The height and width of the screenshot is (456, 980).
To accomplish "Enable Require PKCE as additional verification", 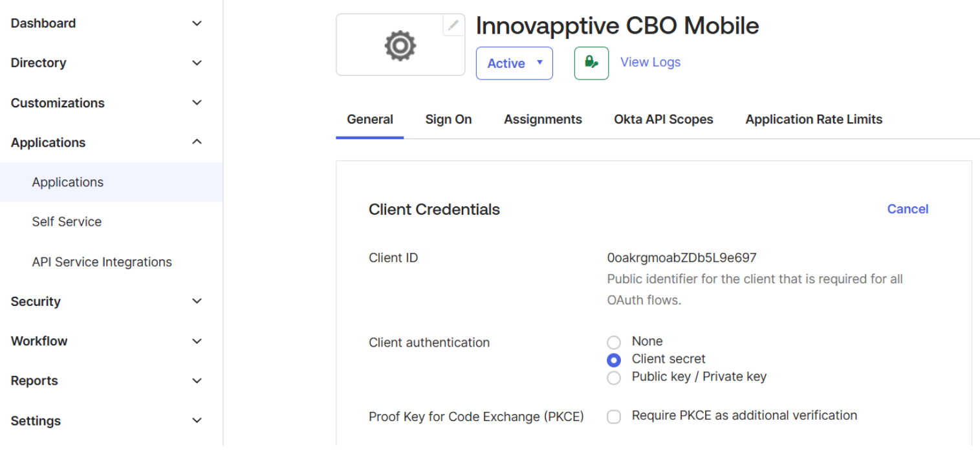I will pyautogui.click(x=614, y=417).
